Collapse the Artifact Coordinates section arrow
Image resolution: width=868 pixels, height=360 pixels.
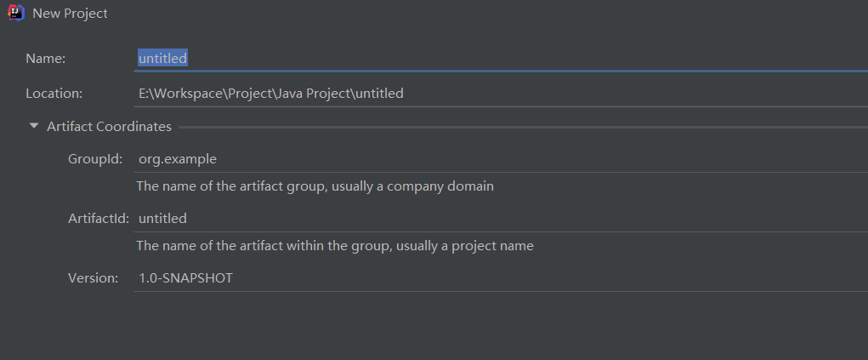tap(34, 126)
